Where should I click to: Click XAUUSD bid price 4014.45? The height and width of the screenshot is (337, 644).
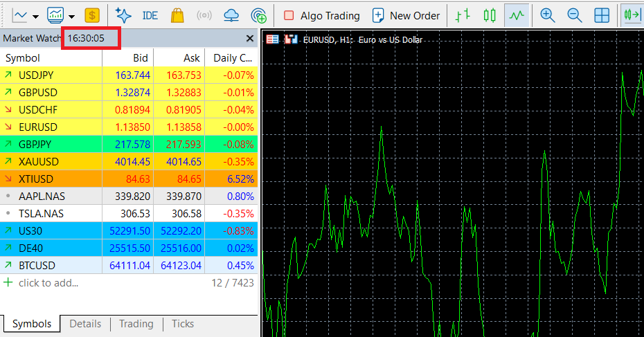click(x=133, y=161)
